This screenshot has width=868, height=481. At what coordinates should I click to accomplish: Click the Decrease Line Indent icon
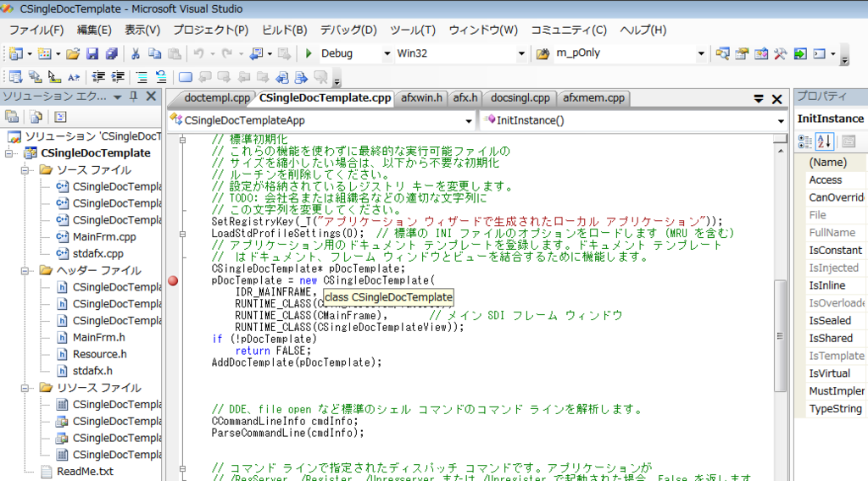(98, 77)
